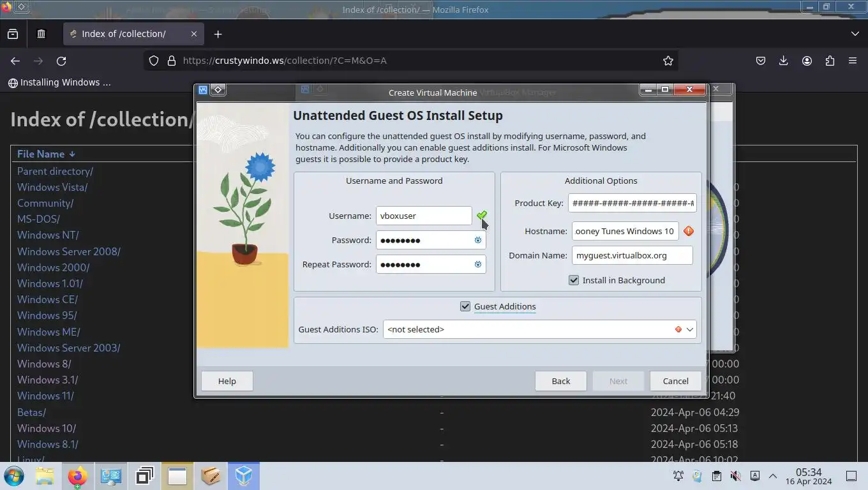Save page to Pocket
The image size is (868, 490).
(761, 61)
